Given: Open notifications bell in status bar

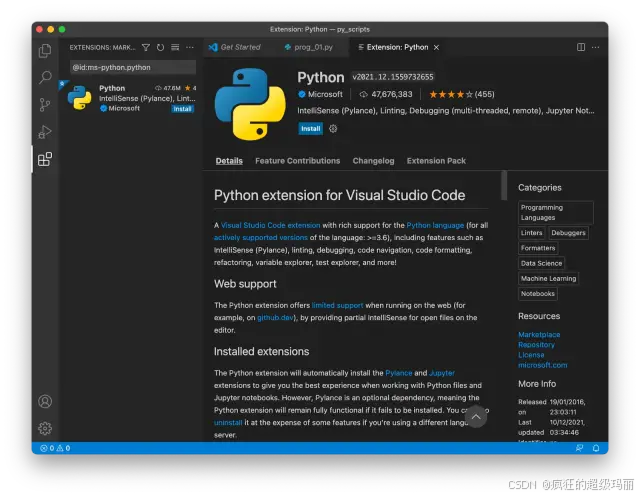Looking at the screenshot, I should (x=596, y=448).
